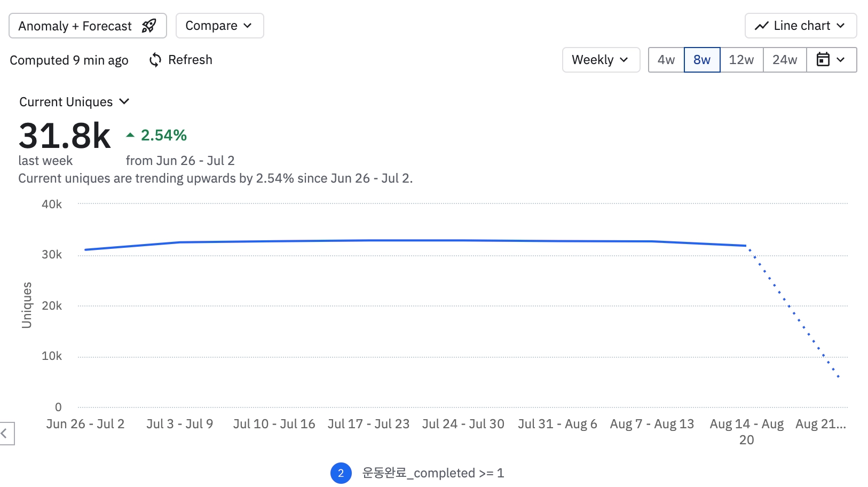
Task: Open the Weekly interval dropdown
Action: [601, 60]
